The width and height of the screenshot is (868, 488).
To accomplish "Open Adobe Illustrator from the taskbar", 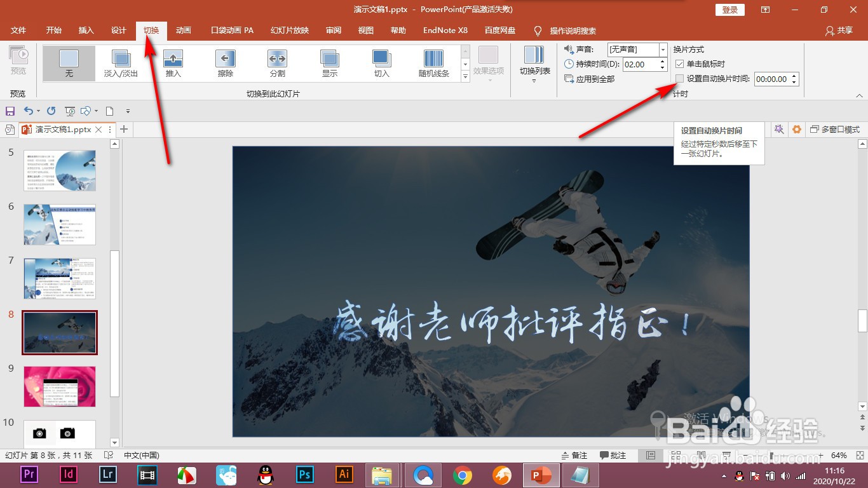I will coord(344,475).
